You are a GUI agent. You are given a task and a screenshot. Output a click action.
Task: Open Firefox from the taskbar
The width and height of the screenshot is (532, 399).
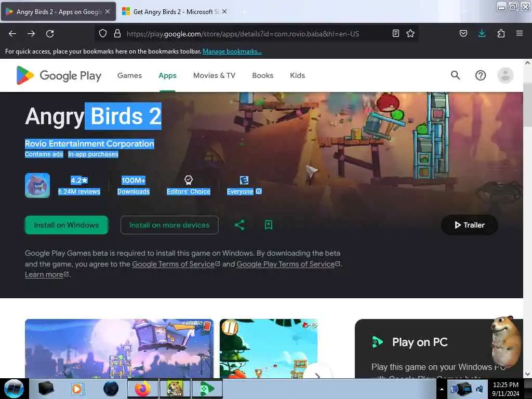coord(142,389)
